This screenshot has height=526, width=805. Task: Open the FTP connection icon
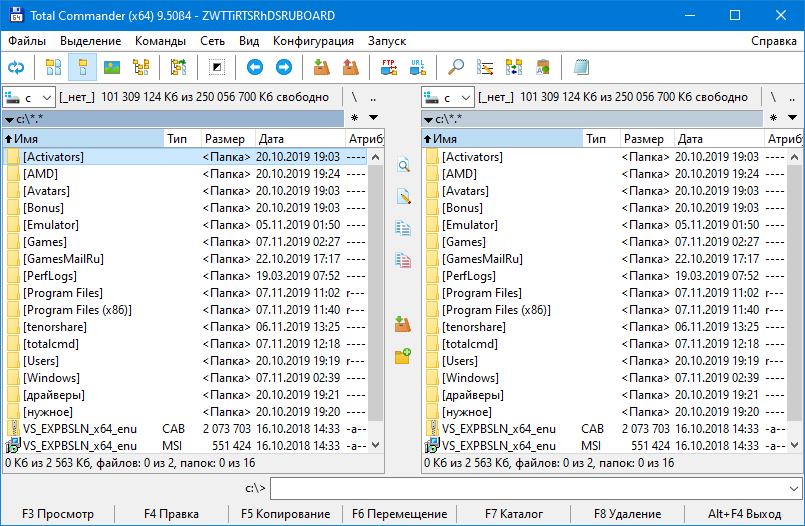389,67
